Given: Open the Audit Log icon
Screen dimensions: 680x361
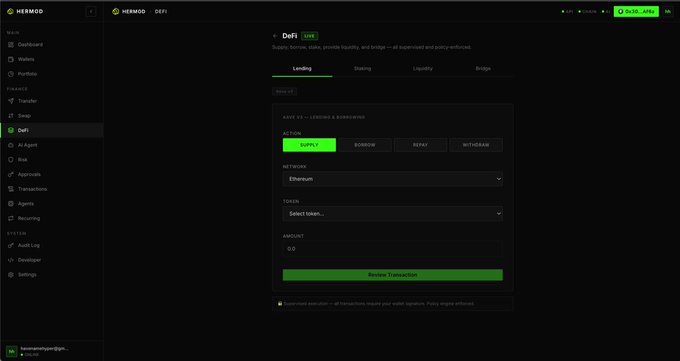Looking at the screenshot, I should pyautogui.click(x=11, y=246).
